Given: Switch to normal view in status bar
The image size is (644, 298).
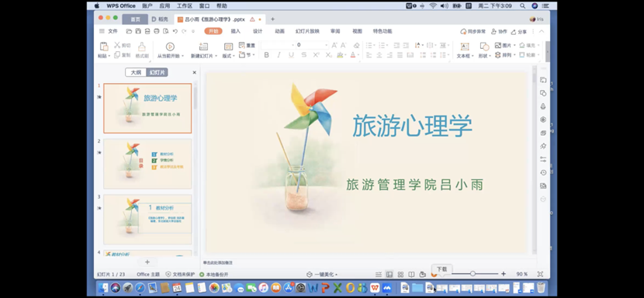Looking at the screenshot, I should click(x=390, y=274).
